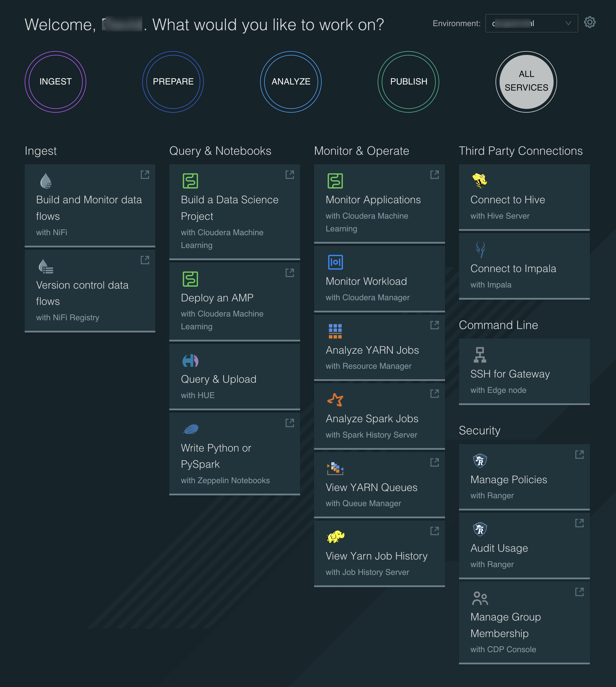Click the Zeppelin blimp icon

click(x=190, y=429)
